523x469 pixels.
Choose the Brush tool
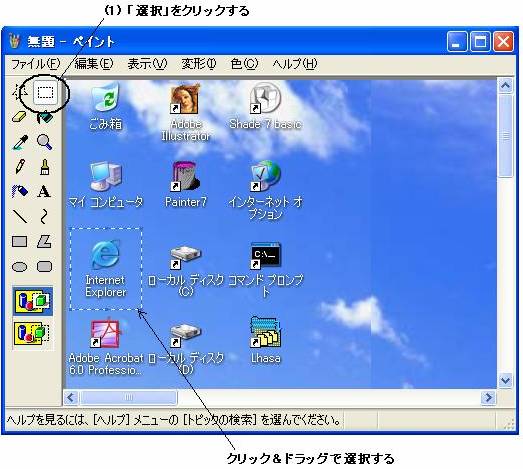point(44,166)
